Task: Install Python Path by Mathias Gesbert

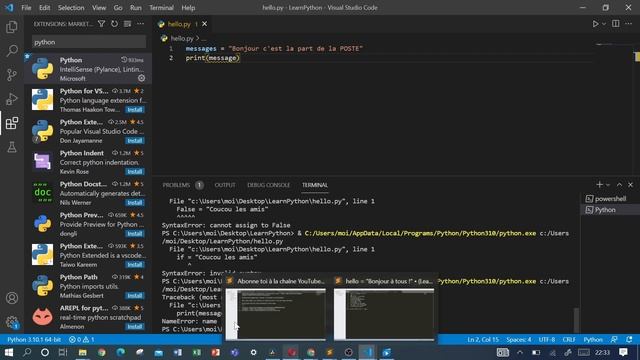Action: click(x=135, y=296)
